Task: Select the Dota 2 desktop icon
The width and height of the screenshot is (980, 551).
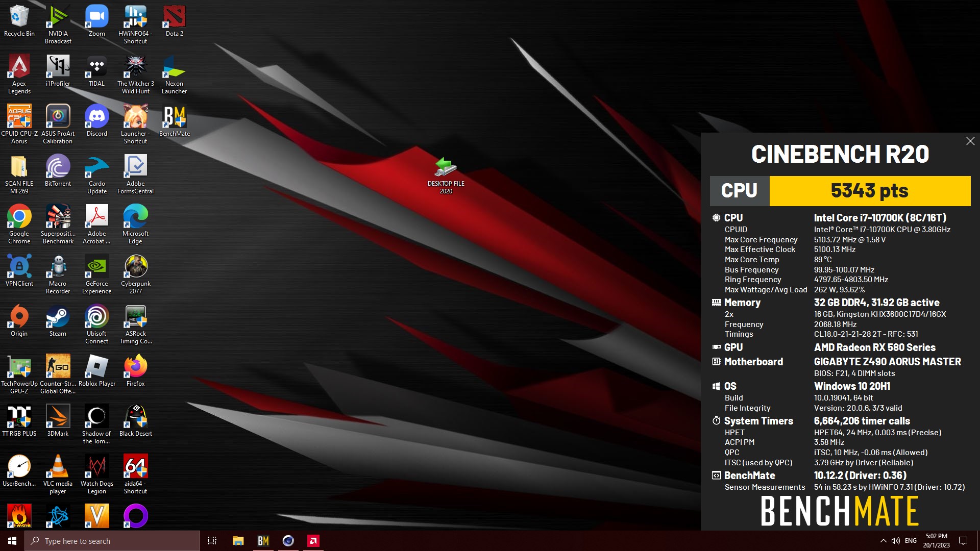Action: point(174,21)
